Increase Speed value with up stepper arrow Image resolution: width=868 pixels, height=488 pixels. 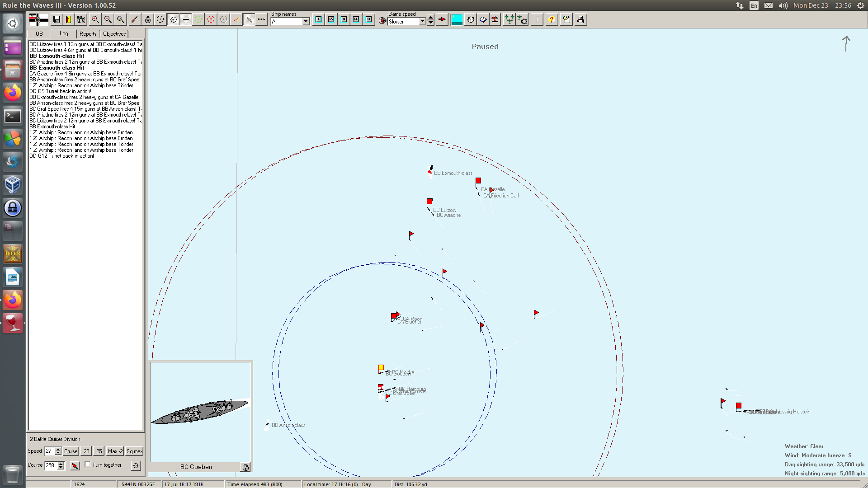click(58, 449)
